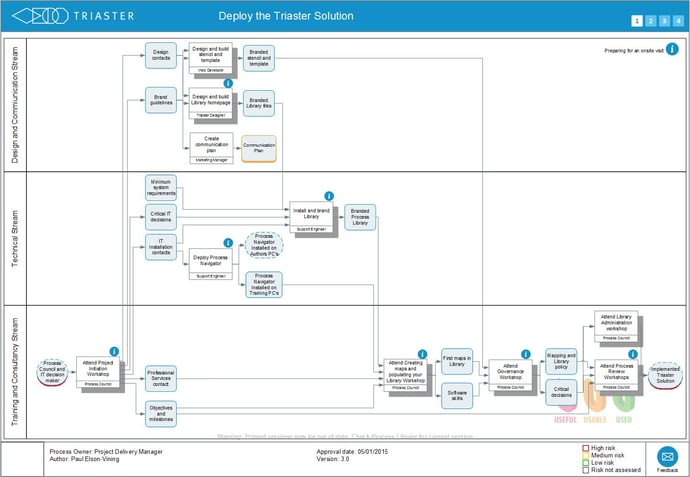Go to page 2 tab
Image resolution: width=690 pixels, height=477 pixels.
point(651,21)
